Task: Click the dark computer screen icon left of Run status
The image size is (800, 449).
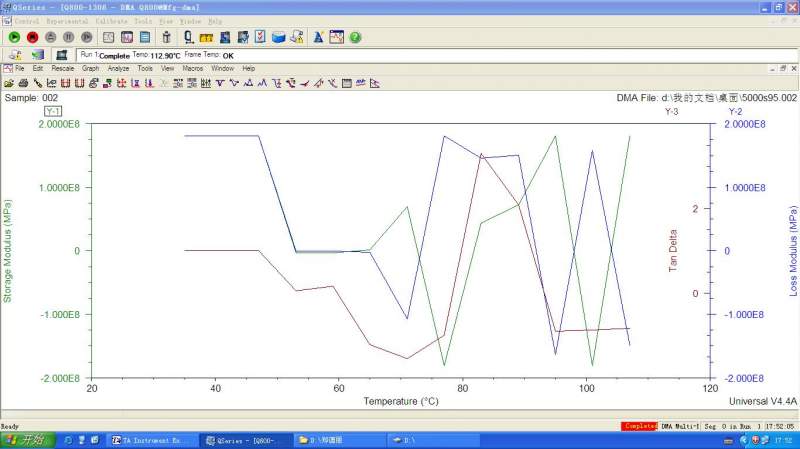Action: 62,55
